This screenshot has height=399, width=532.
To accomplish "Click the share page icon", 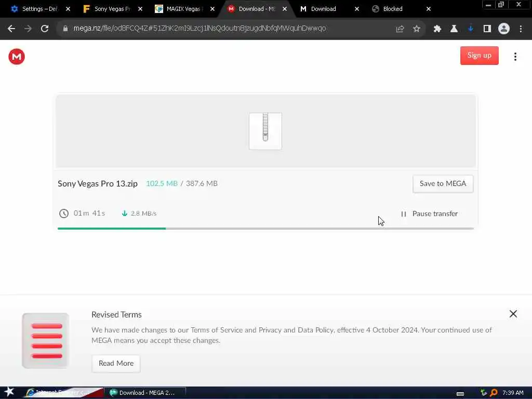I will (x=400, y=29).
